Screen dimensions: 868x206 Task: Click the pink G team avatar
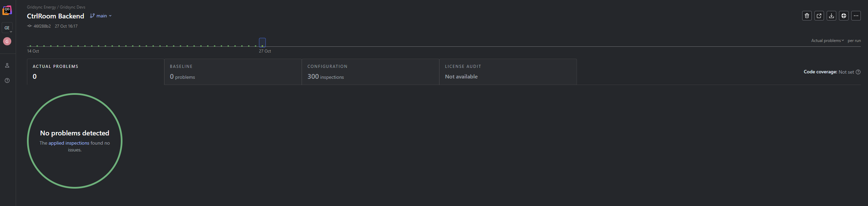coord(7,41)
